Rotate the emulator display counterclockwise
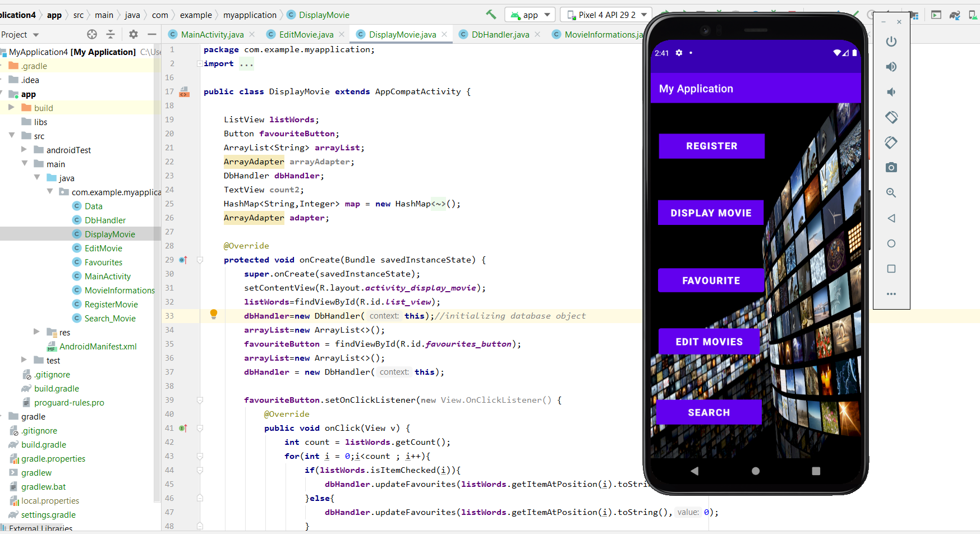This screenshot has width=980, height=534. tap(892, 117)
